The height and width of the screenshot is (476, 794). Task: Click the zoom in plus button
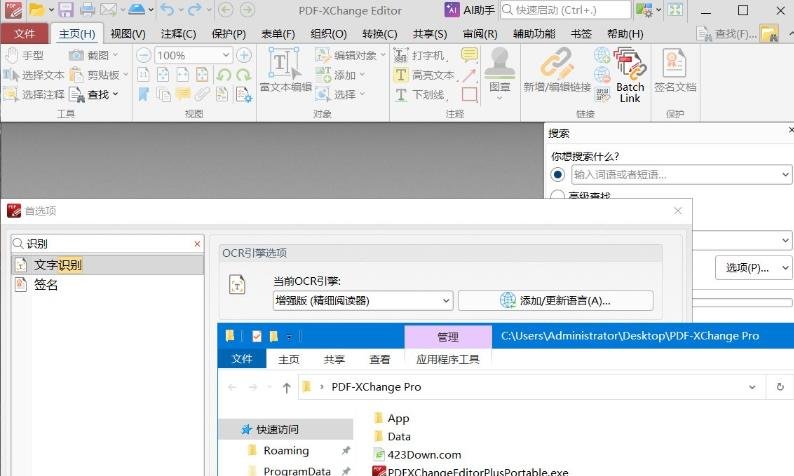[244, 55]
